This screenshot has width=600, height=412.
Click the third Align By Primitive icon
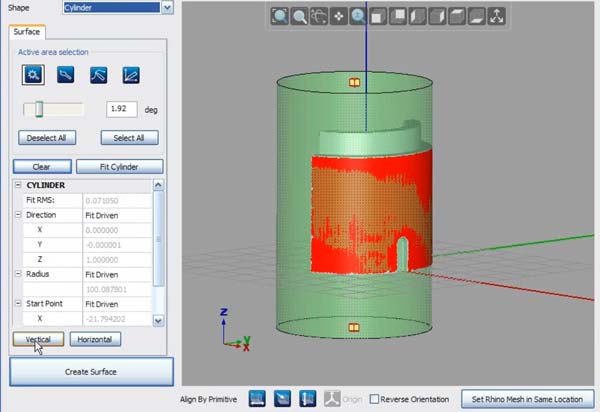(x=308, y=399)
